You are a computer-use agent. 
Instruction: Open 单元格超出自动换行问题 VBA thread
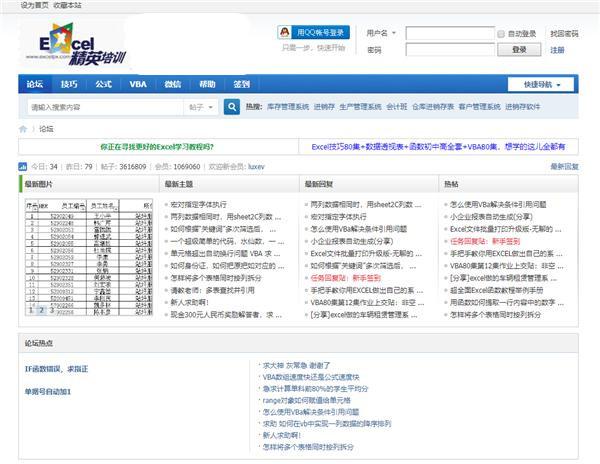tap(225, 254)
